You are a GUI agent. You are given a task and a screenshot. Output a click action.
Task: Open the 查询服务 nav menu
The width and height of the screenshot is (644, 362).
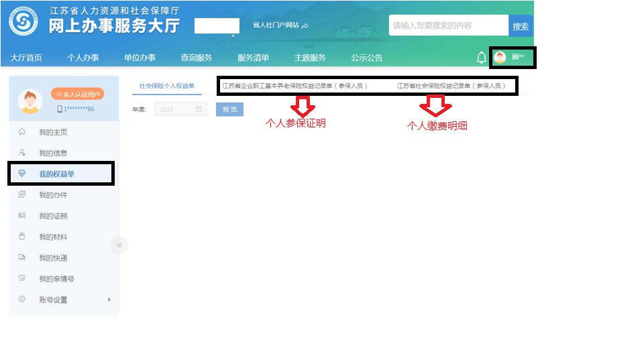197,58
